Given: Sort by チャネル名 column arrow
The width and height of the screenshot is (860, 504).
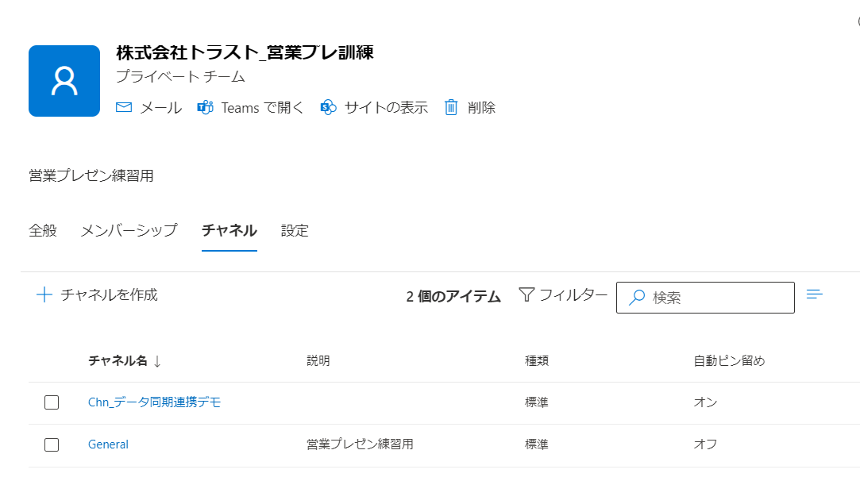Looking at the screenshot, I should [157, 361].
